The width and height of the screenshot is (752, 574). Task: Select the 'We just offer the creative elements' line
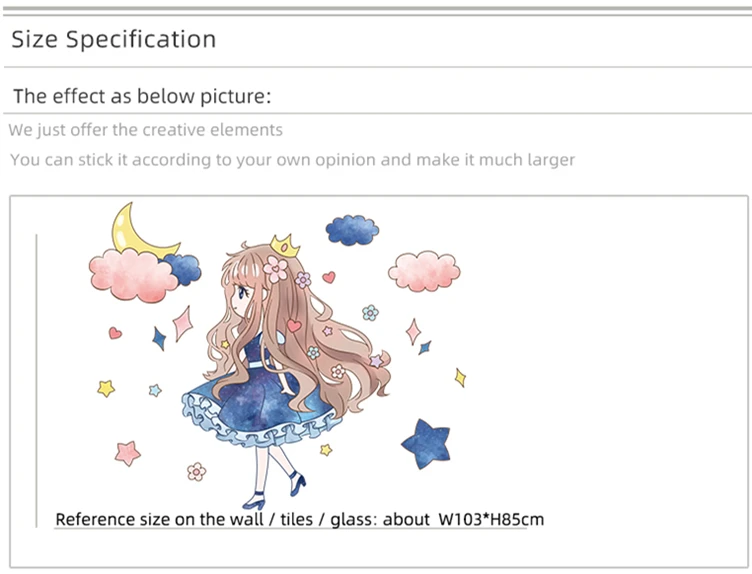pos(145,130)
